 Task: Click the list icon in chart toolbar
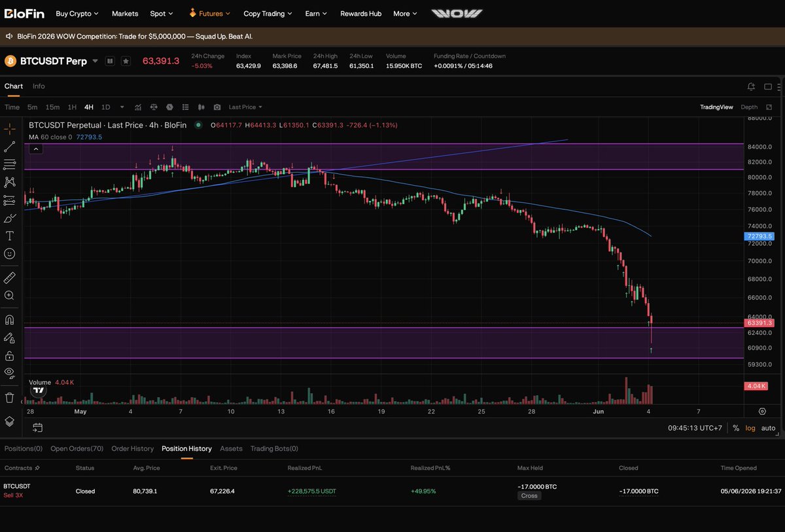(186, 107)
